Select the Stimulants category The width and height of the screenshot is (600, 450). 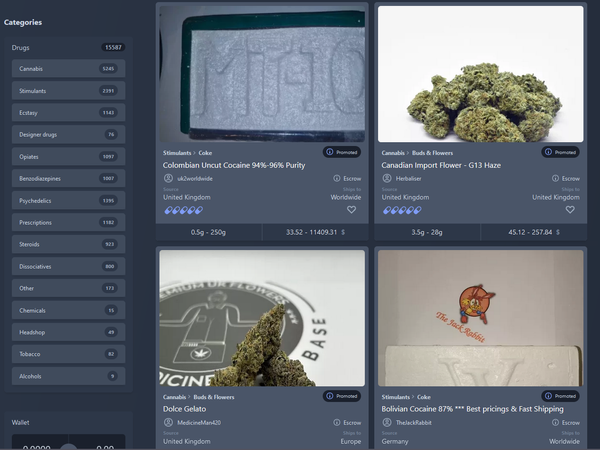pyautogui.click(x=68, y=90)
